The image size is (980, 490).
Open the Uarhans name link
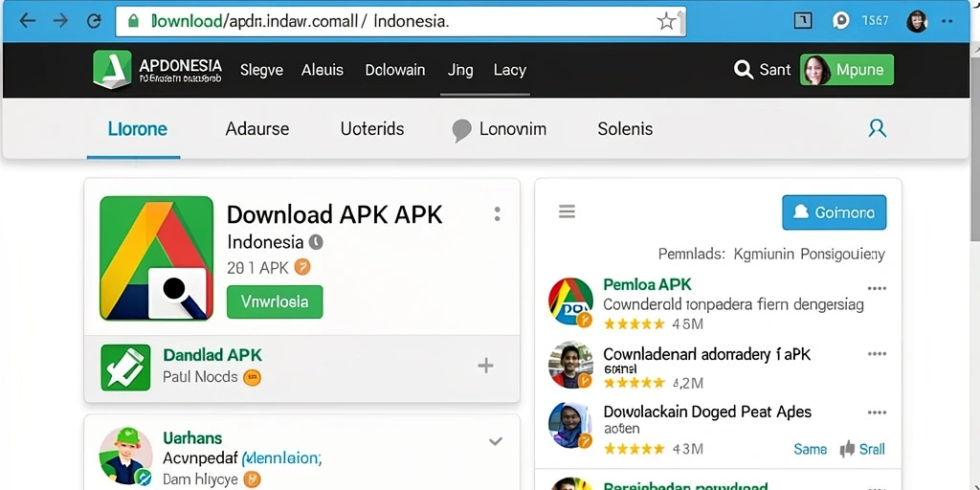point(192,438)
